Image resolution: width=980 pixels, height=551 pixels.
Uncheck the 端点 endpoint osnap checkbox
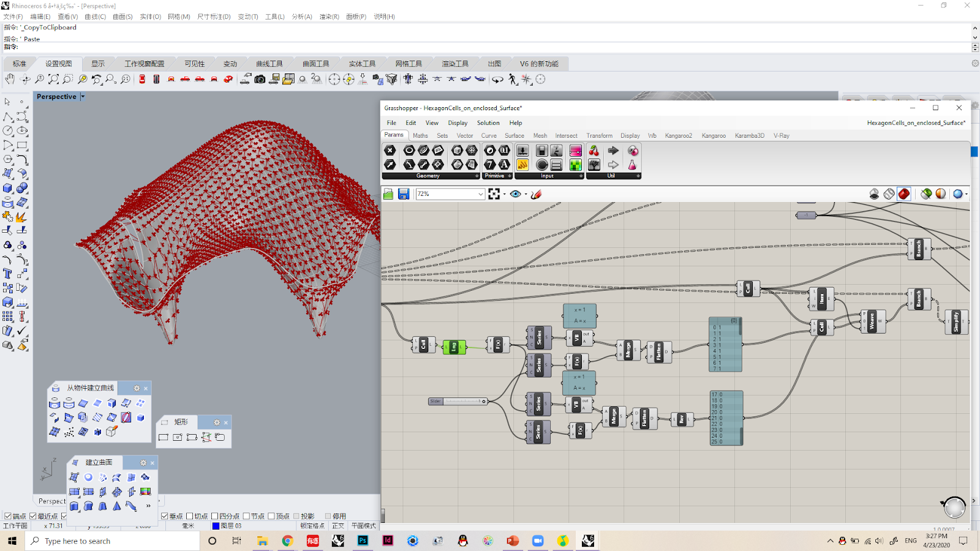(x=8, y=515)
